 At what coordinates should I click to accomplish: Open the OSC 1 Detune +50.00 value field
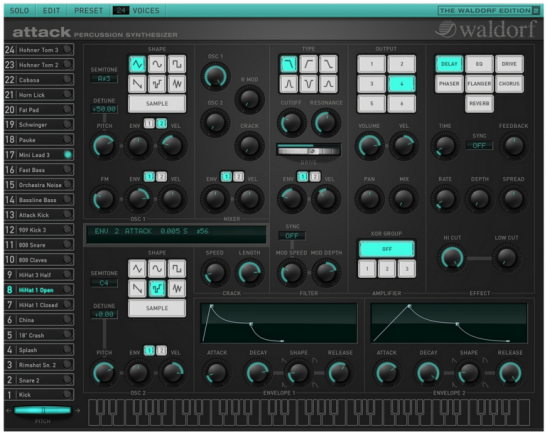pyautogui.click(x=104, y=109)
